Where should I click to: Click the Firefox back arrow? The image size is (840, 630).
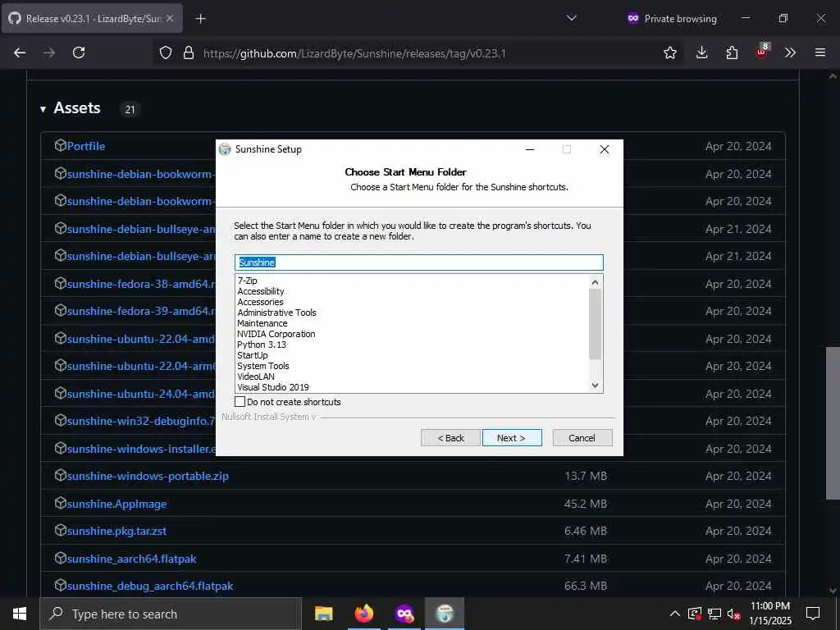coord(20,52)
